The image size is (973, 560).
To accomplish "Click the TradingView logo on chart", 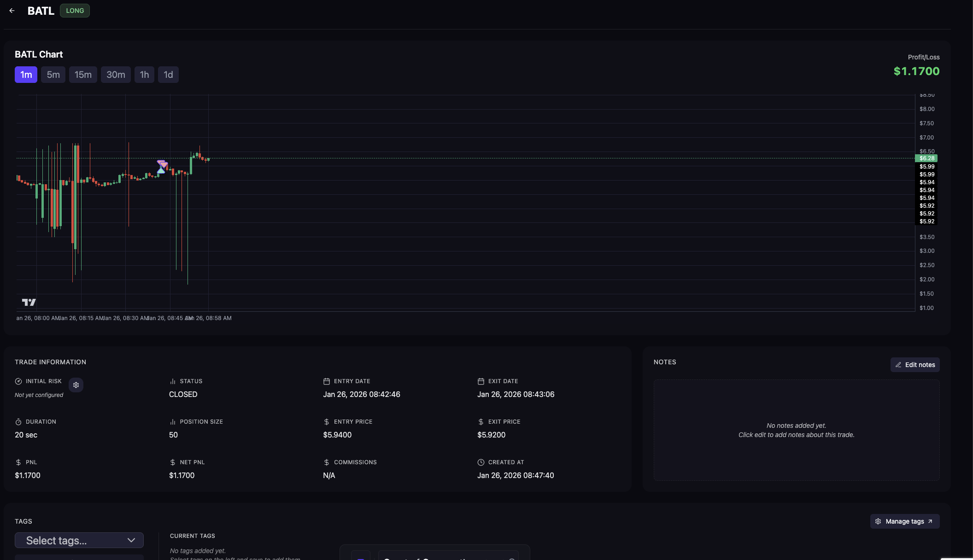I will [x=29, y=302].
